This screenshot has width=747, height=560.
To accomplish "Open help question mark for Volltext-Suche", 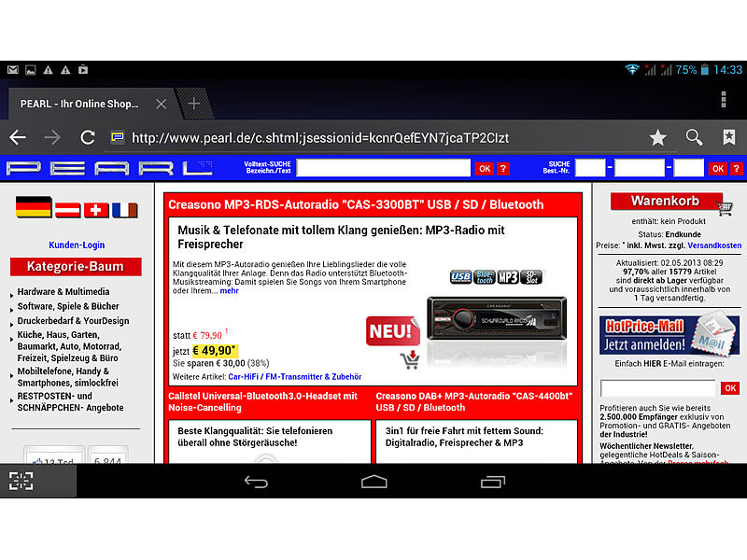I will tap(503, 169).
